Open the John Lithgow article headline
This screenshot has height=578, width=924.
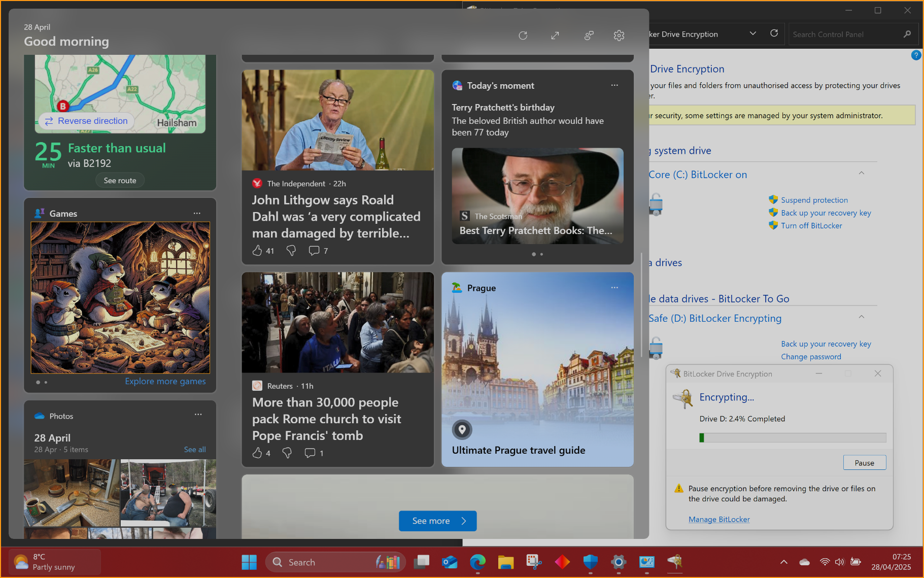click(336, 217)
